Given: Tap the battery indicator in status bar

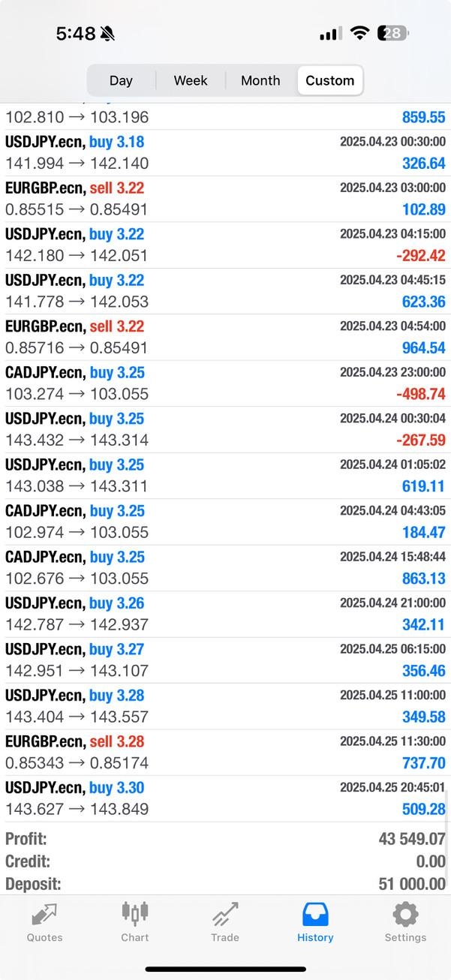Looking at the screenshot, I should tap(392, 33).
